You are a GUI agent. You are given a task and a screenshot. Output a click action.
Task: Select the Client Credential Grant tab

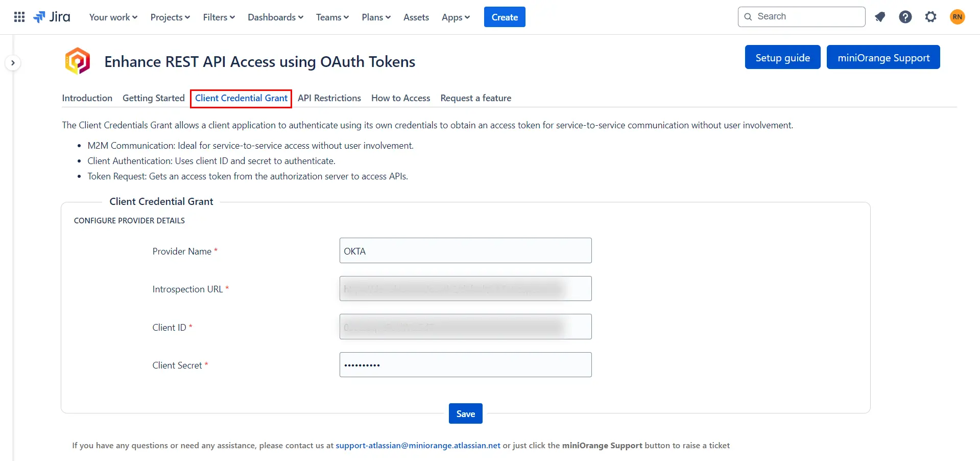point(241,98)
